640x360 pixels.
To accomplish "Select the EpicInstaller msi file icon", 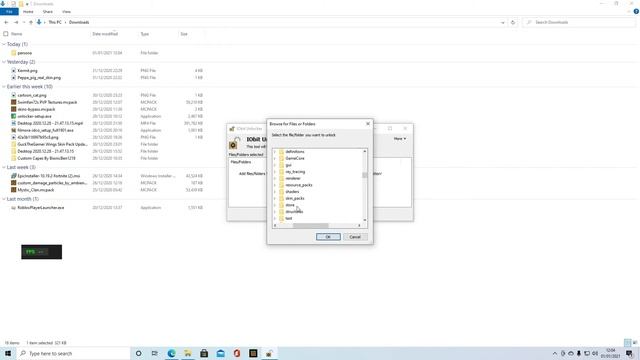I will coord(13,176).
